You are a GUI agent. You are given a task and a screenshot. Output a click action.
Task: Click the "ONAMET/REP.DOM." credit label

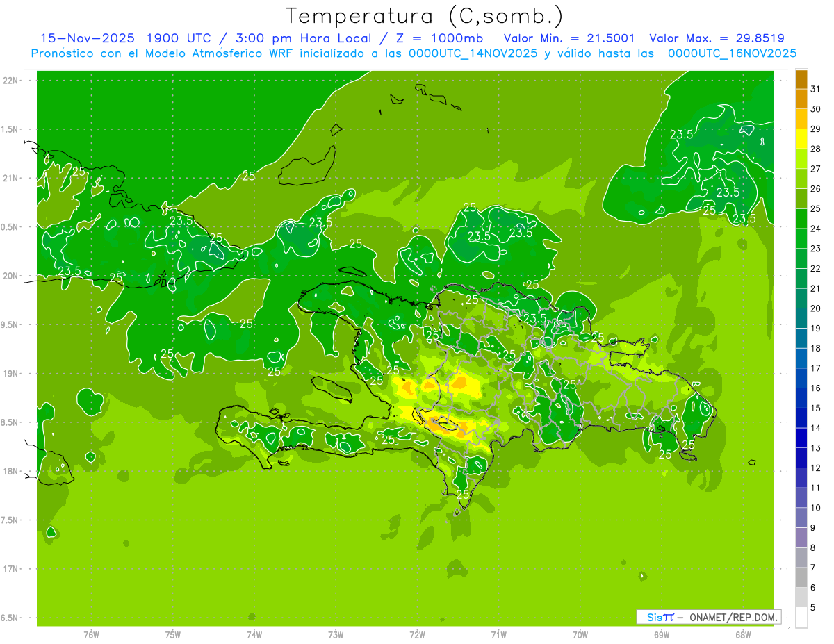[x=733, y=617]
